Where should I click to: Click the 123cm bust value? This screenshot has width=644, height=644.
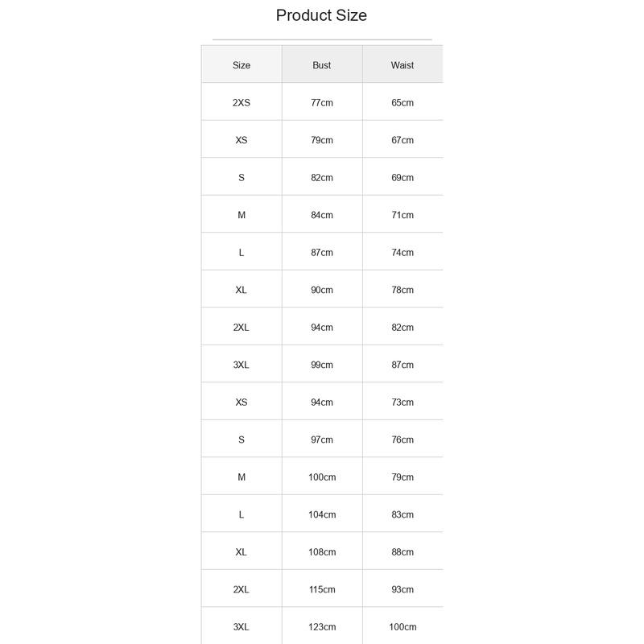click(322, 626)
